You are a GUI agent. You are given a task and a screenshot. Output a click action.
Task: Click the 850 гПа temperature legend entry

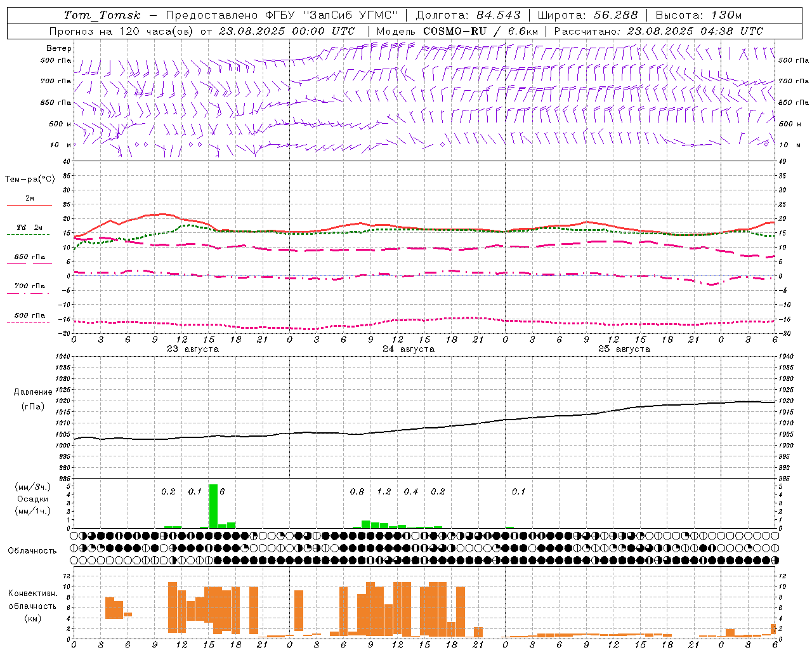click(x=29, y=259)
